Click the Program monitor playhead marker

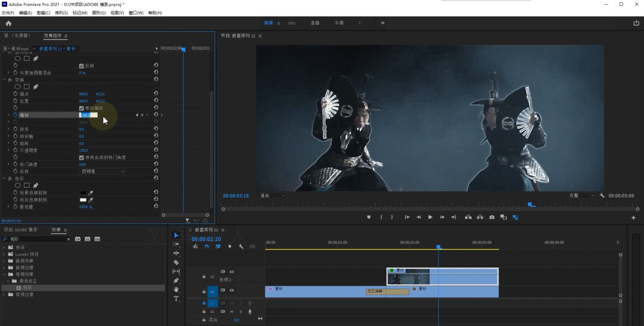point(531,204)
